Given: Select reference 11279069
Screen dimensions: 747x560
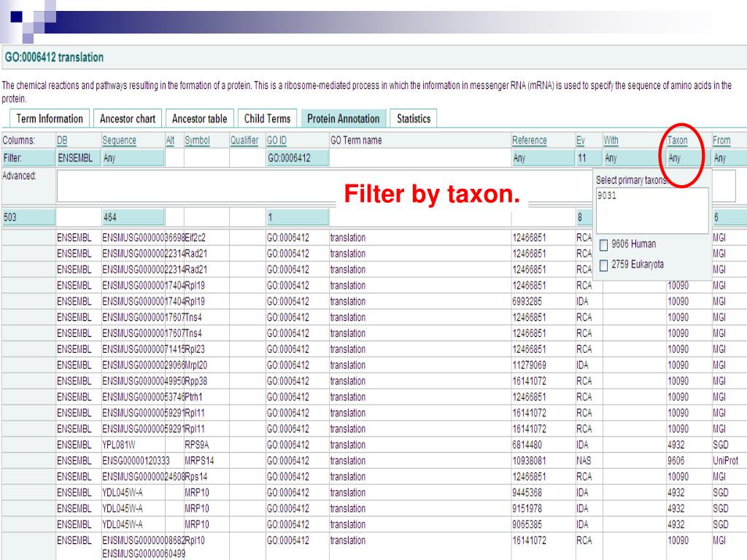Looking at the screenshot, I should click(x=530, y=365).
